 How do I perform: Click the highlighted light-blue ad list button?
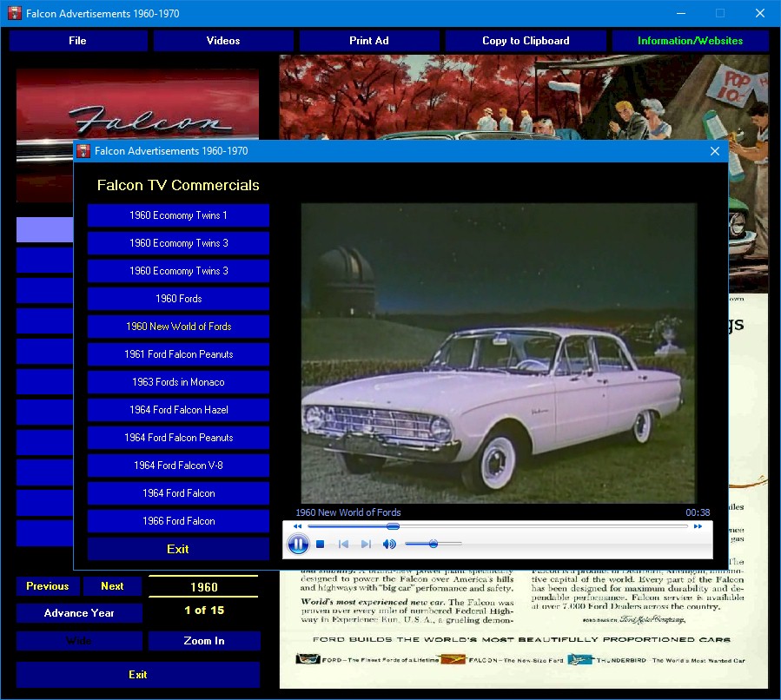point(45,229)
